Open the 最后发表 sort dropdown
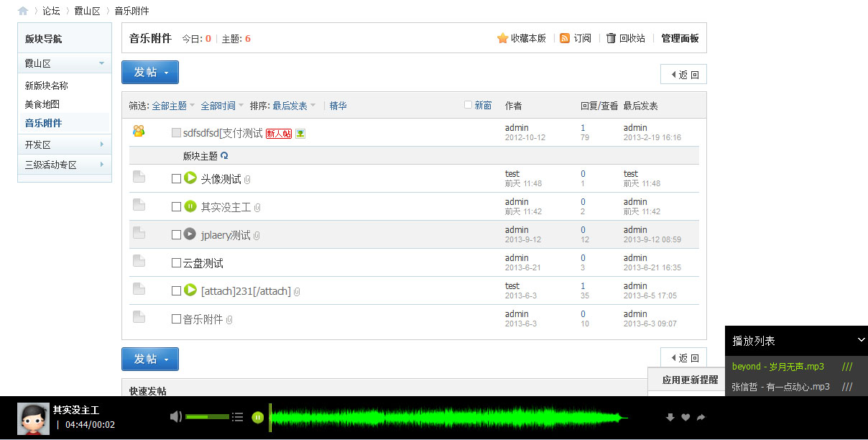Viewport: 868px width, 440px height. [x=294, y=106]
